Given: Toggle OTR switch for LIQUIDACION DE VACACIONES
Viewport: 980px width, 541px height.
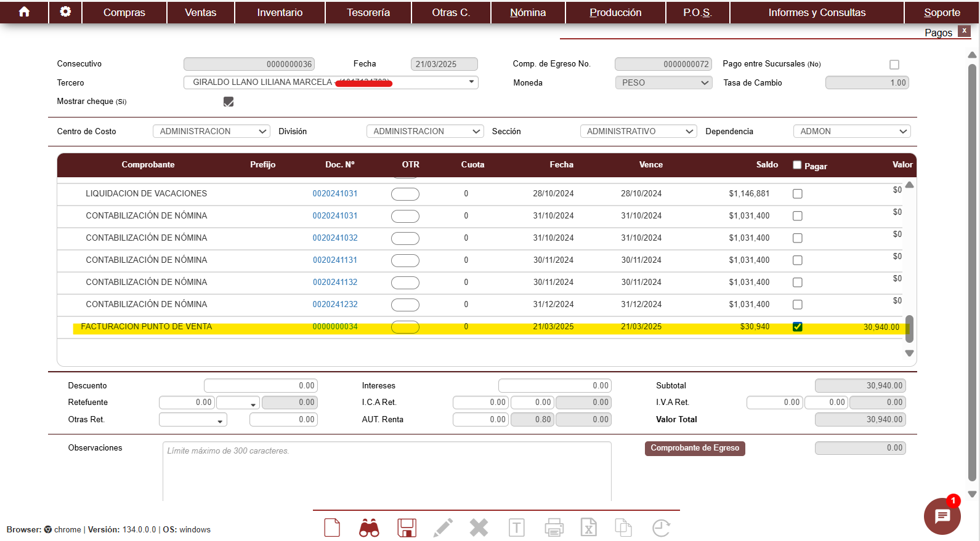Looking at the screenshot, I should pyautogui.click(x=405, y=194).
